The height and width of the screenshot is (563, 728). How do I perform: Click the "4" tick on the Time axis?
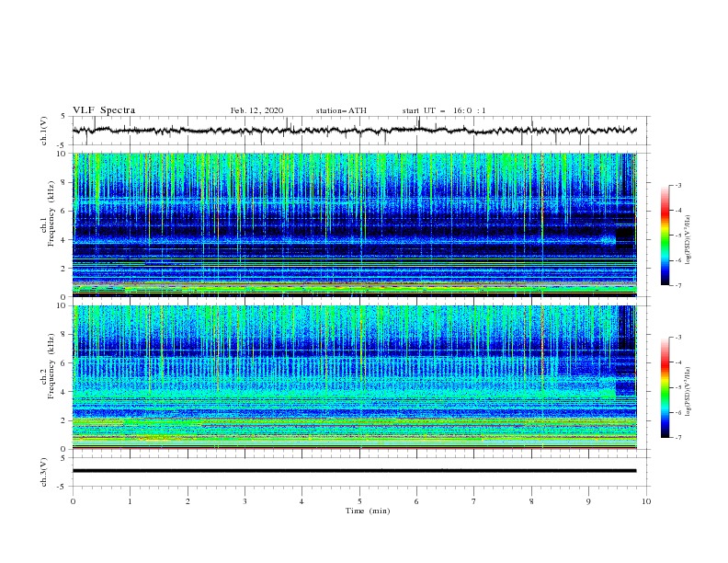(x=301, y=501)
